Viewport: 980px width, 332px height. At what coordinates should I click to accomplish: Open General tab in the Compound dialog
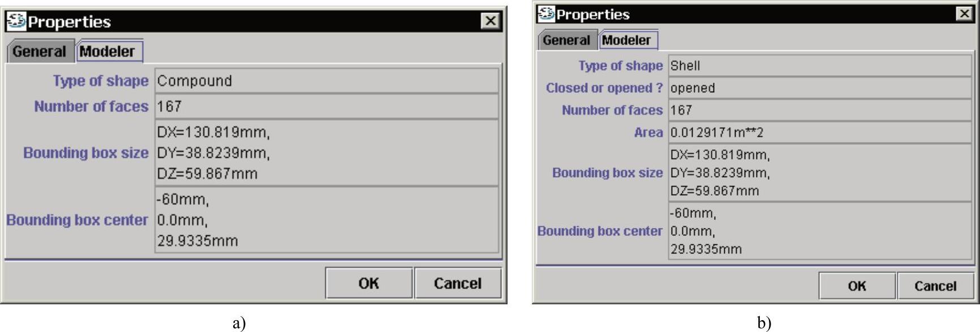coord(39,51)
